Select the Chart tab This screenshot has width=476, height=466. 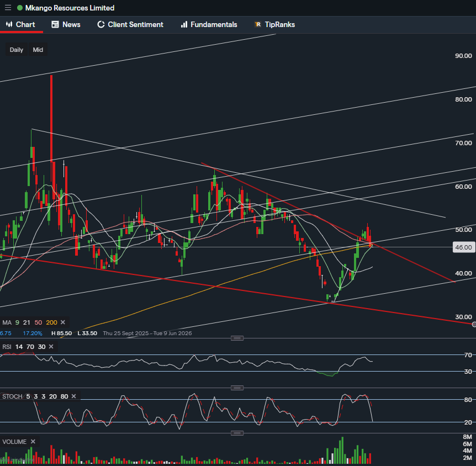pyautogui.click(x=21, y=25)
